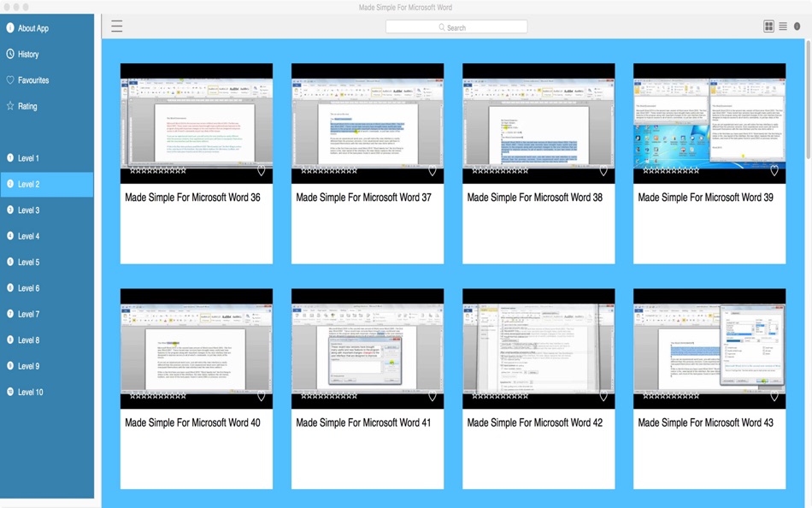This screenshot has height=508, width=812.
Task: Click title 'Made Simple For Microsoft Word 41'
Action: [363, 423]
